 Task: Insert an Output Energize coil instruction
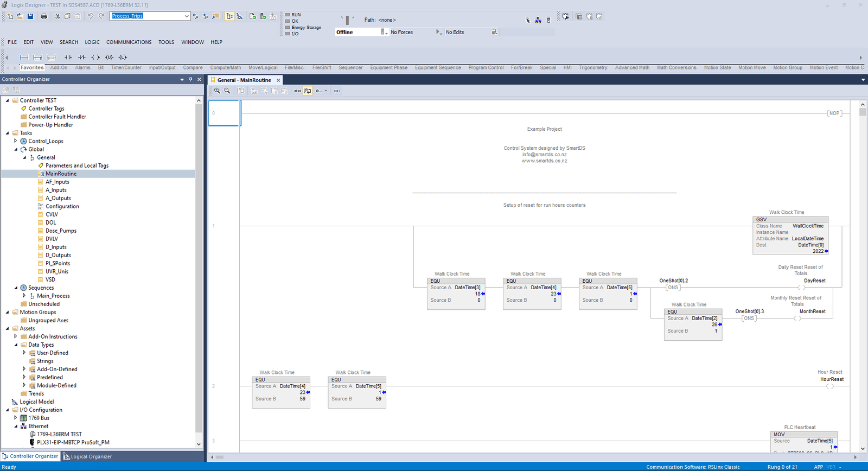click(x=95, y=57)
